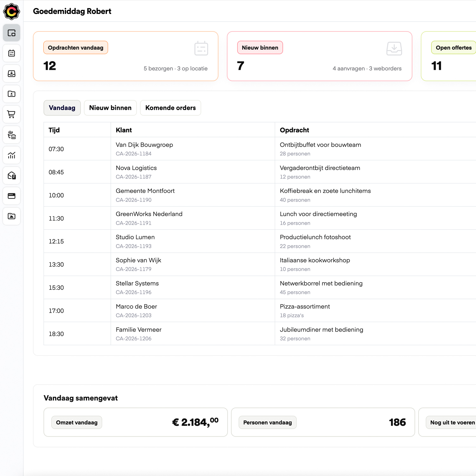Open the browser window website sidebar icon

[x=11, y=196]
